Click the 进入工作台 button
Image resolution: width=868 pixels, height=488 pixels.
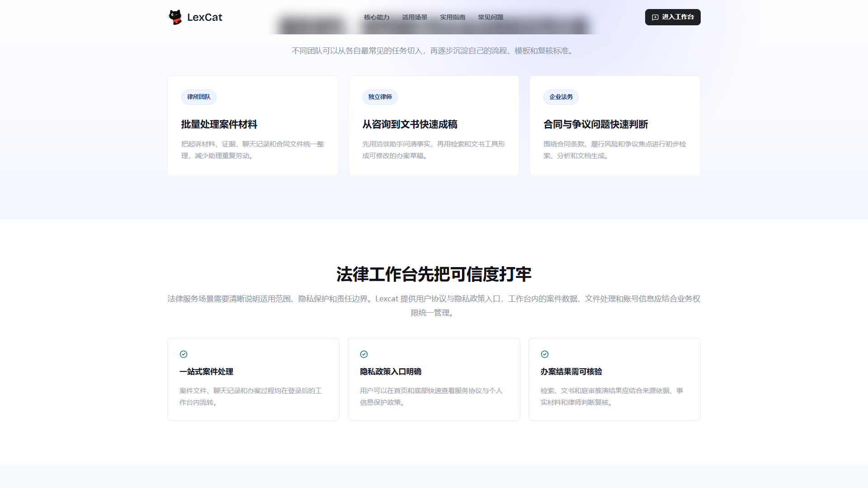click(x=673, y=17)
